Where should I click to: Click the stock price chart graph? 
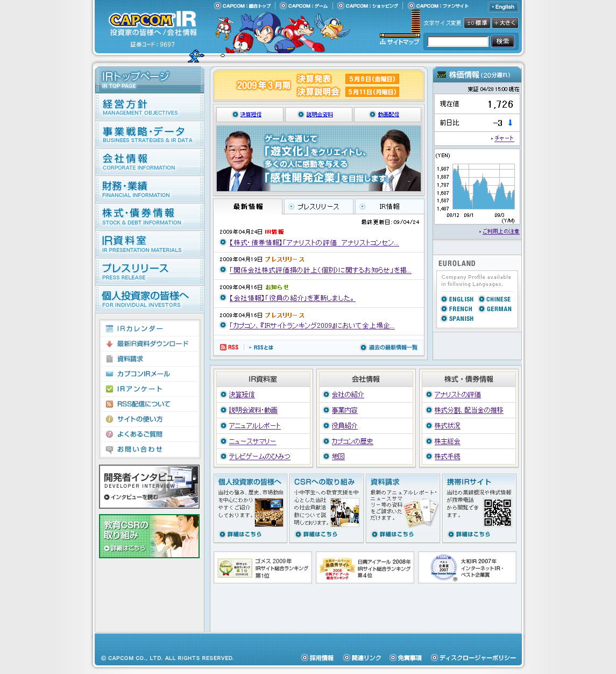point(477,186)
